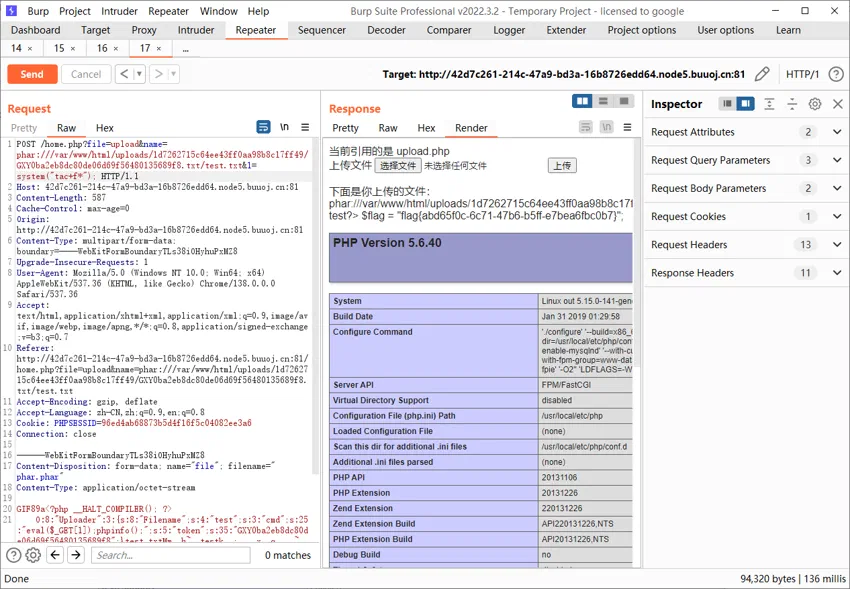Switch Request view to Hex

coord(105,128)
